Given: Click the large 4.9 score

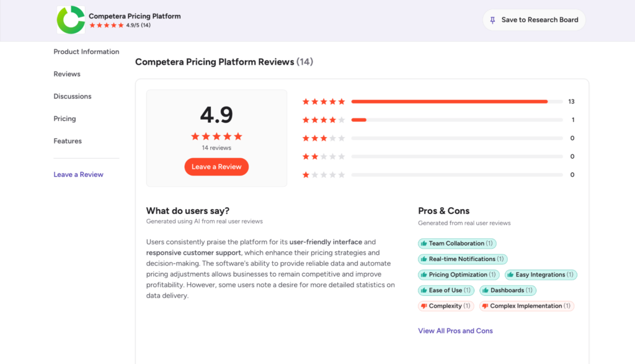Looking at the screenshot, I should [216, 115].
